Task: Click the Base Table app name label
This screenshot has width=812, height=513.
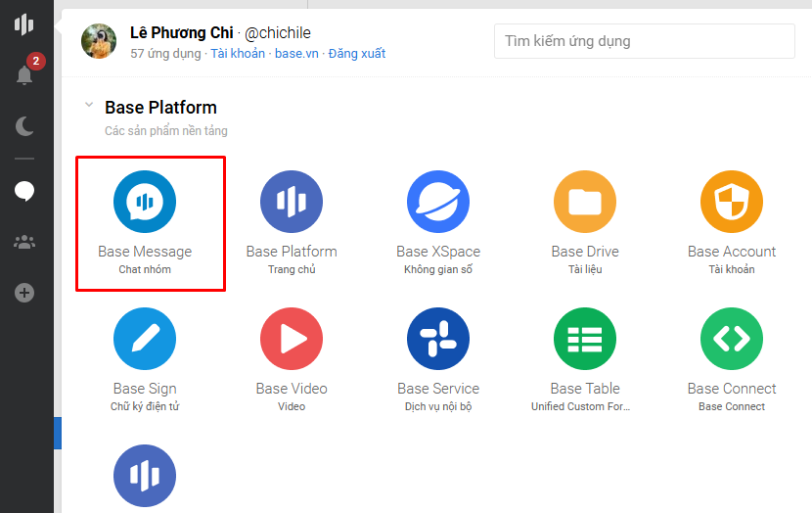Action: (585, 388)
